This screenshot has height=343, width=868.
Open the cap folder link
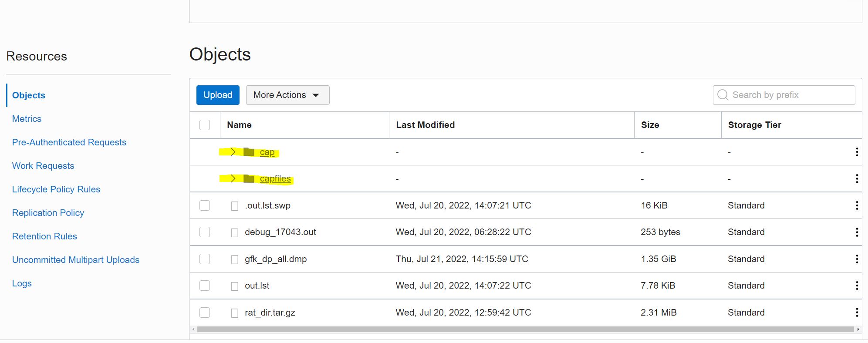pos(267,152)
